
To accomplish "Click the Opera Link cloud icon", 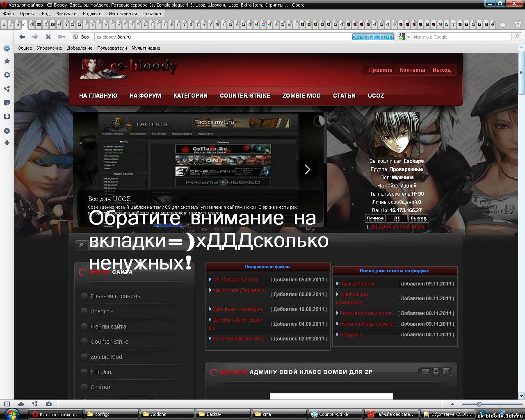I will 21,404.
